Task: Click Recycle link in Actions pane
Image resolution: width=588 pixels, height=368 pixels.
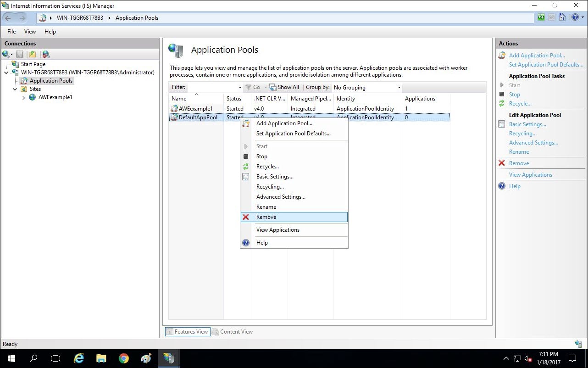Action: 520,104
